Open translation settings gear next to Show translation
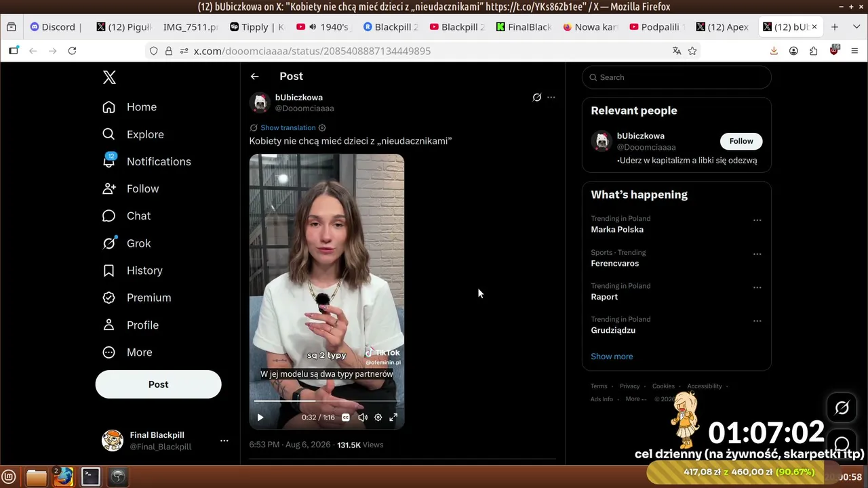 (322, 127)
